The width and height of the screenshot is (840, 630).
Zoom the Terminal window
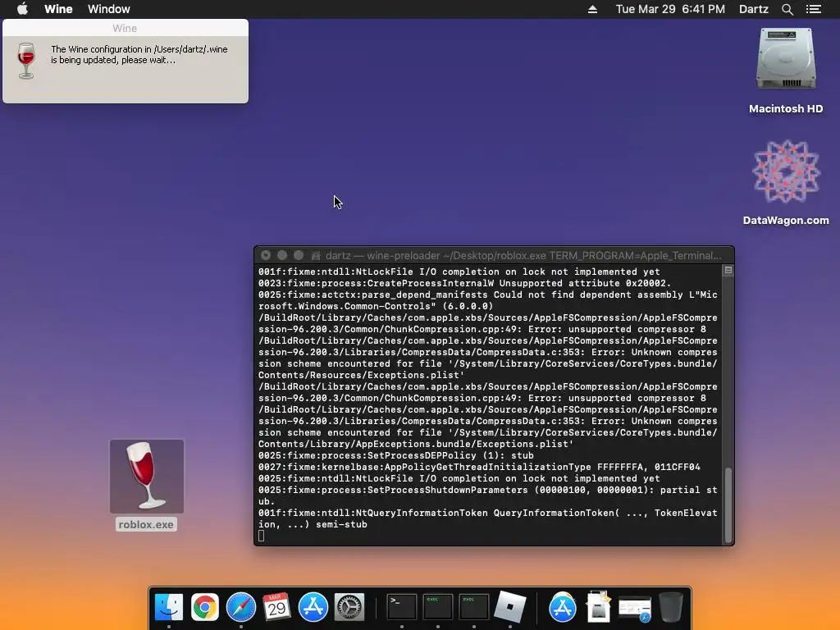point(299,256)
